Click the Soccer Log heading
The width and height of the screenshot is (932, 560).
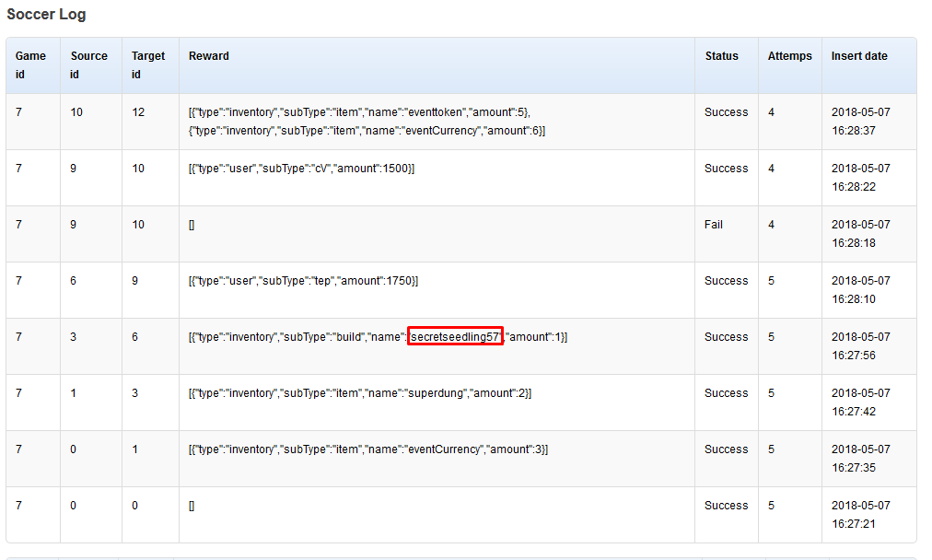tap(47, 15)
